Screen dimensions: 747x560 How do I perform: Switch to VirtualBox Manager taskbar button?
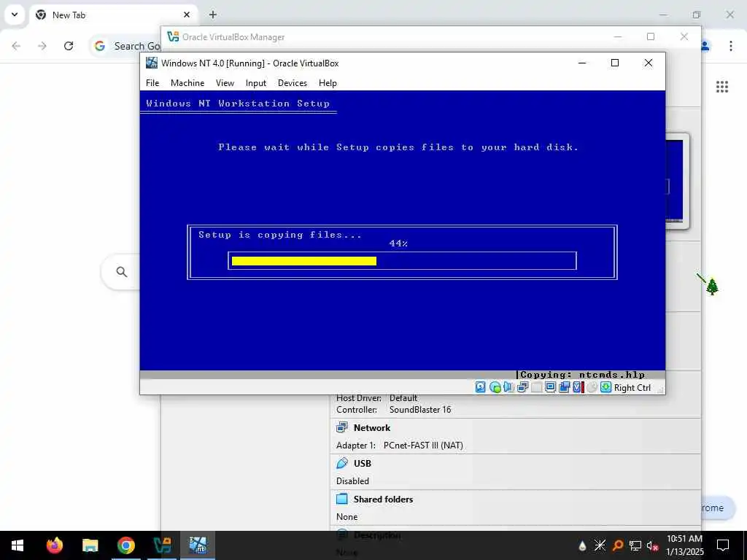pyautogui.click(x=162, y=545)
